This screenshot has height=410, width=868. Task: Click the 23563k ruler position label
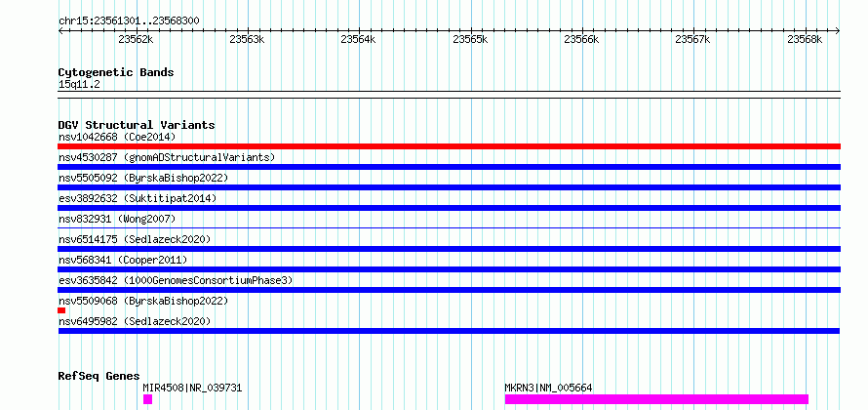[247, 39]
